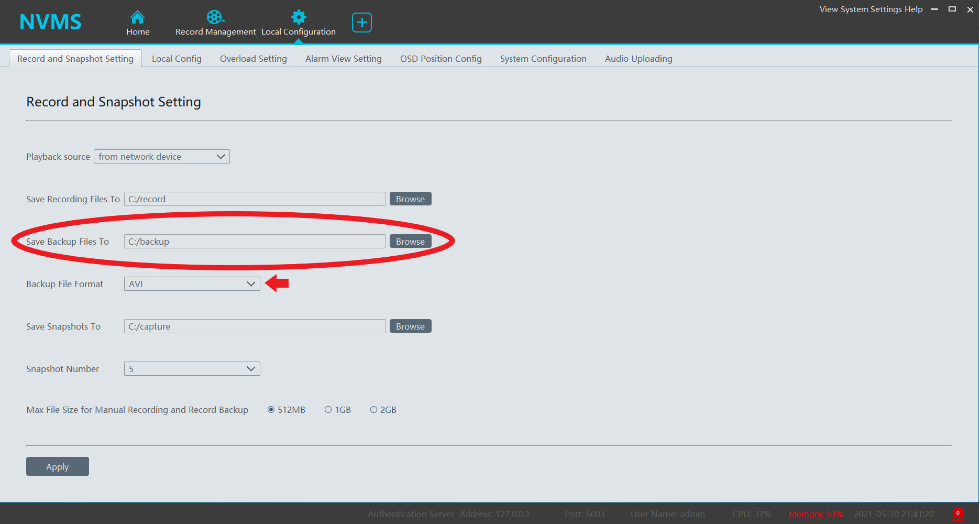Expand the Snapshot Number dropdown
The width and height of the screenshot is (980, 524).
(x=192, y=369)
